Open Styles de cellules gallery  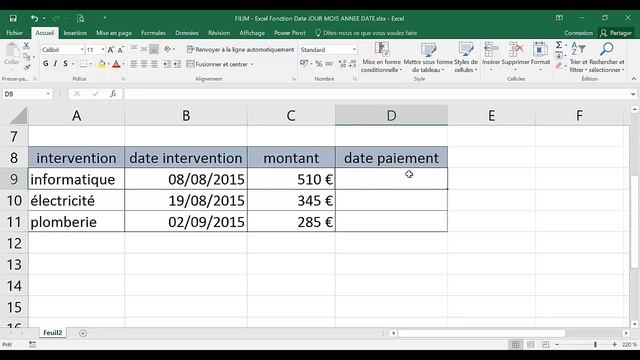(x=466, y=58)
